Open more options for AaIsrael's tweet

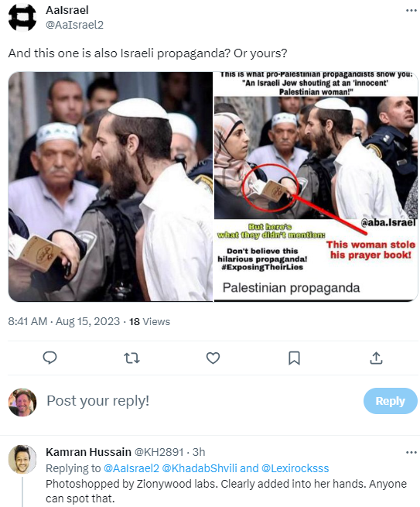pos(411,11)
